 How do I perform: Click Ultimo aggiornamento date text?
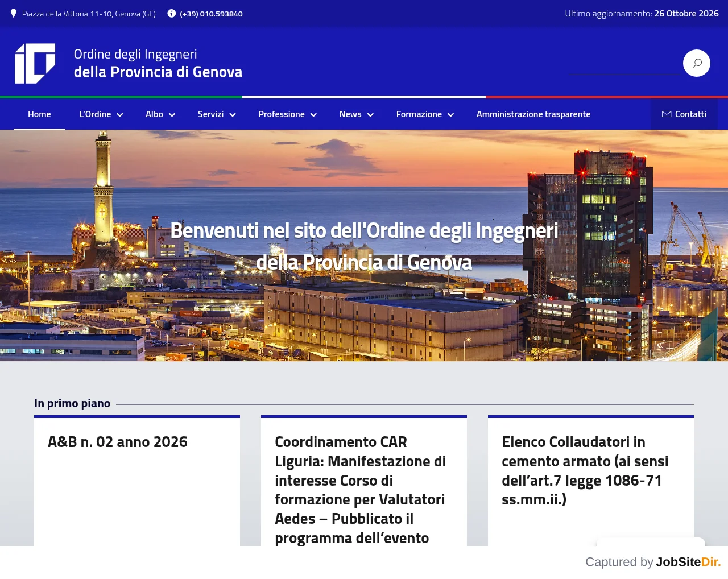[x=642, y=13]
